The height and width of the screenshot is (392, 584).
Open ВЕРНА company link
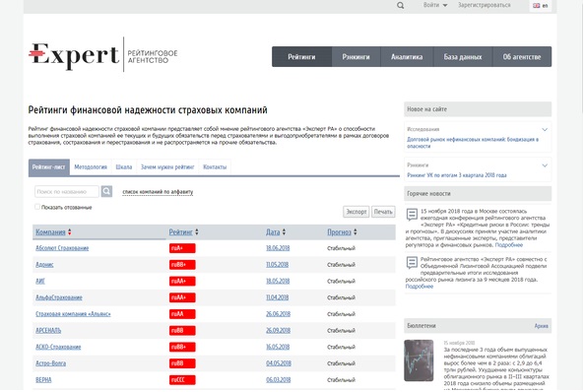43,380
